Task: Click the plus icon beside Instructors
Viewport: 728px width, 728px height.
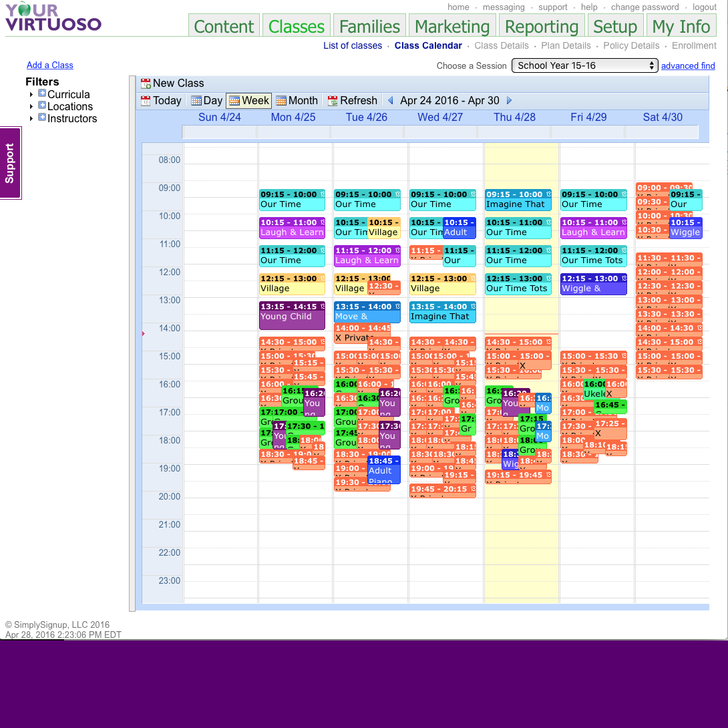Action: [42, 117]
